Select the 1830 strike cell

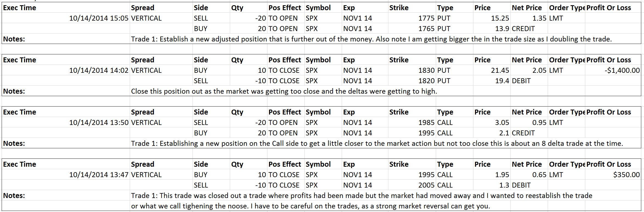(x=412, y=70)
